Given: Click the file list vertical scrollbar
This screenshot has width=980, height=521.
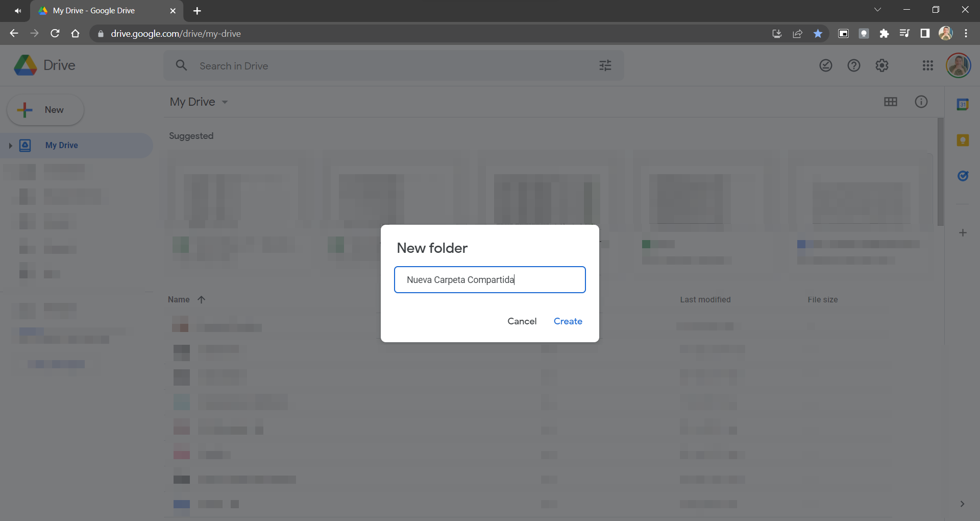Looking at the screenshot, I should pos(941,172).
